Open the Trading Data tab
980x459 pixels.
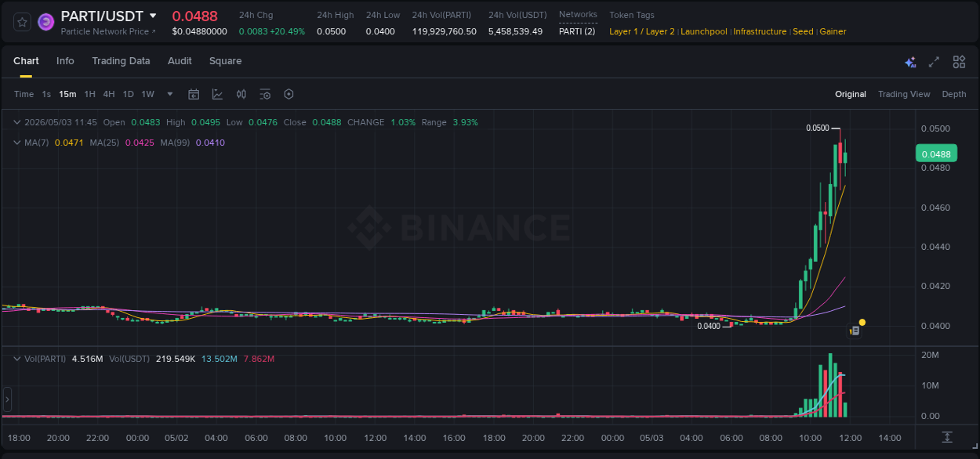click(x=121, y=61)
